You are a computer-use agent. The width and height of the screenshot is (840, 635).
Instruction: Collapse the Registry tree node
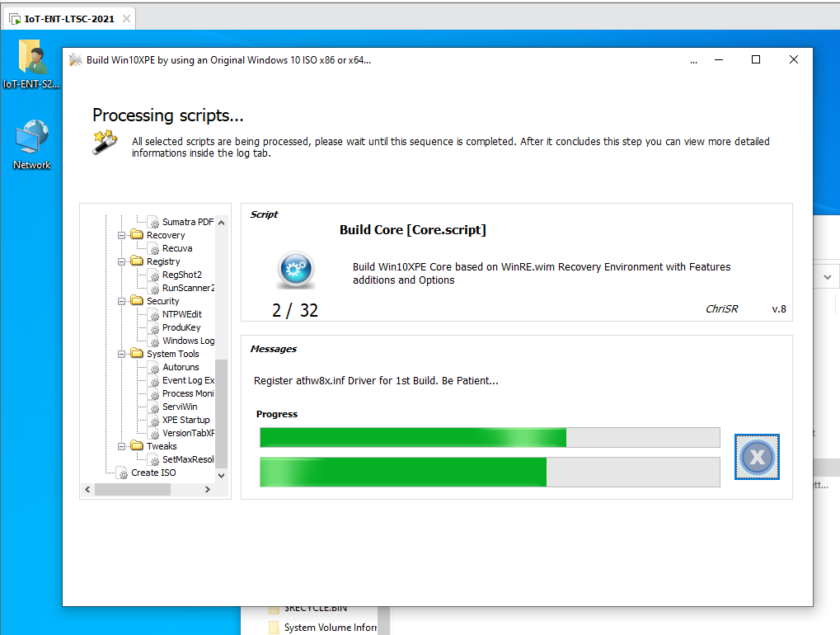click(x=122, y=261)
